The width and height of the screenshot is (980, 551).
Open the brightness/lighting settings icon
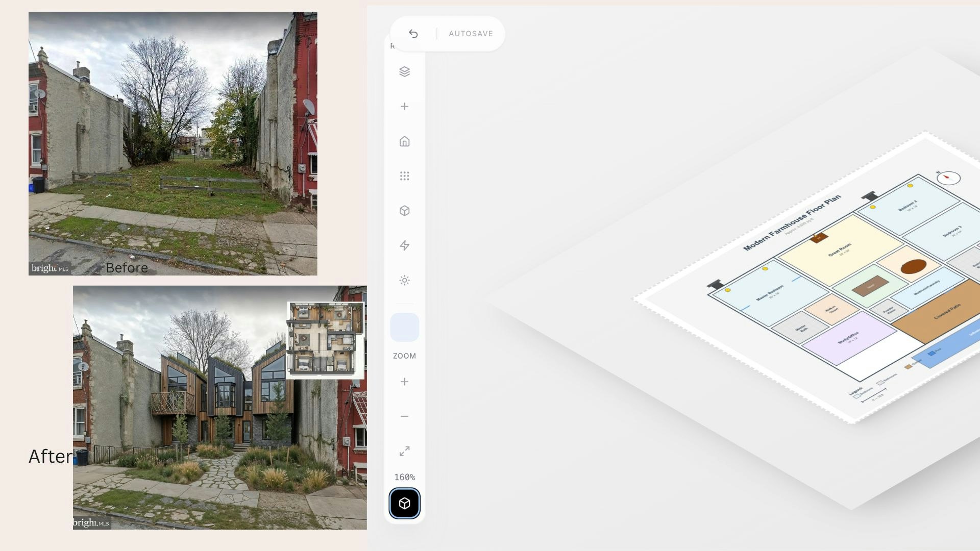point(404,280)
